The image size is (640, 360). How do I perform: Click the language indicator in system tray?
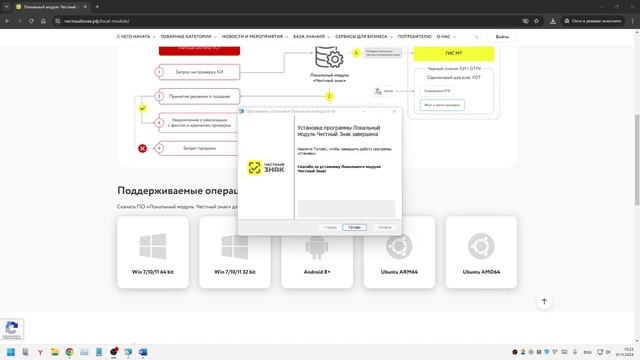587,352
